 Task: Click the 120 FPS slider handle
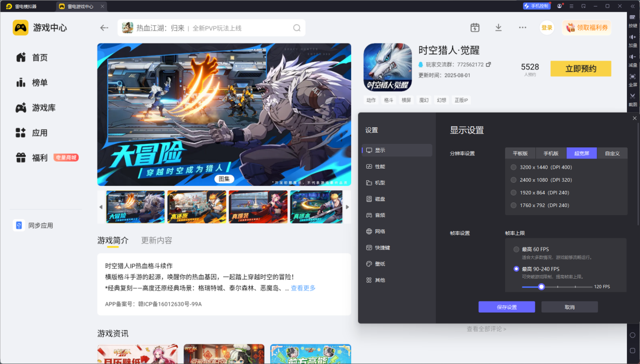click(x=541, y=287)
